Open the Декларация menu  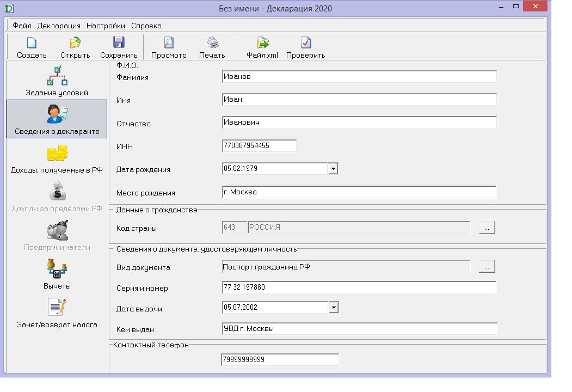(x=59, y=26)
